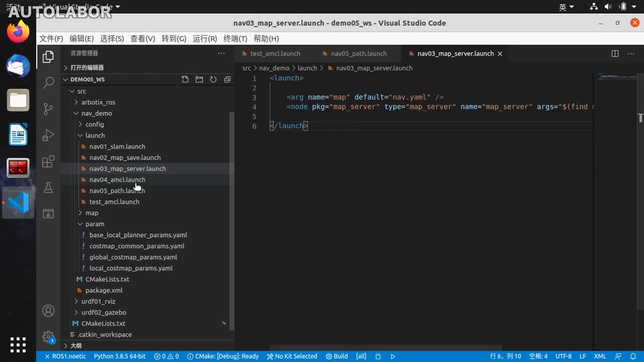Select Python 3.8.5 64-bit interpreter
This screenshot has width=644, height=362.
tap(120, 356)
